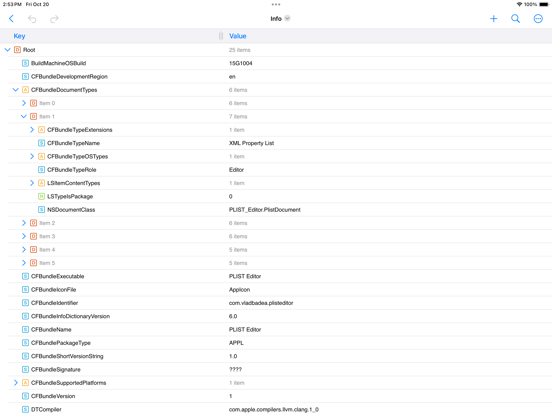This screenshot has height=414, width=552.
Task: Expand CFBundleTypeOSTypes array
Action: [32, 156]
